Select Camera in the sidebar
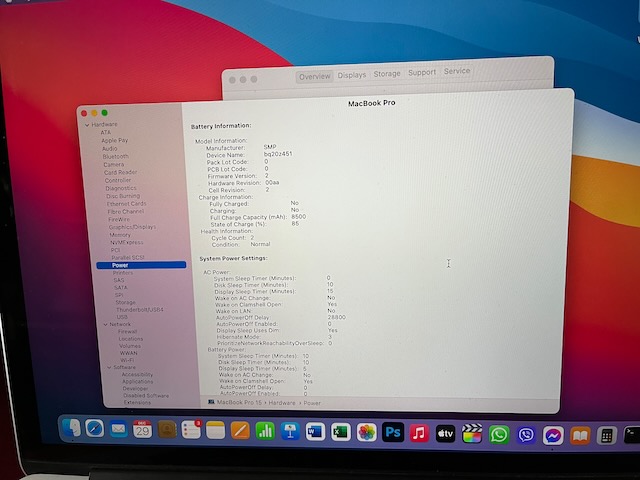The width and height of the screenshot is (640, 480). pyautogui.click(x=113, y=164)
